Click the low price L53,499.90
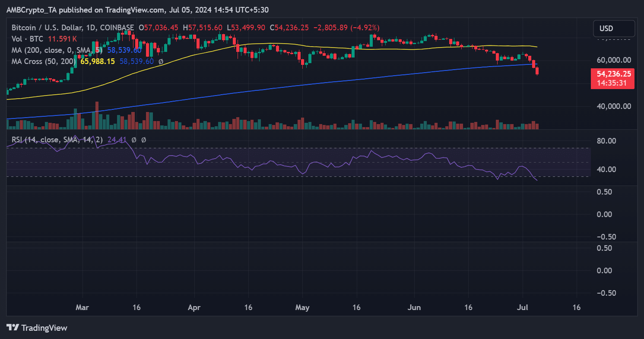 247,27
